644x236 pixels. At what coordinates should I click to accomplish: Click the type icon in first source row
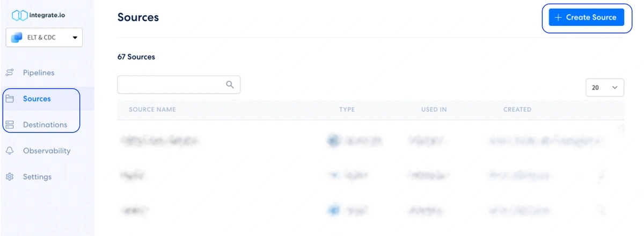[334, 141]
